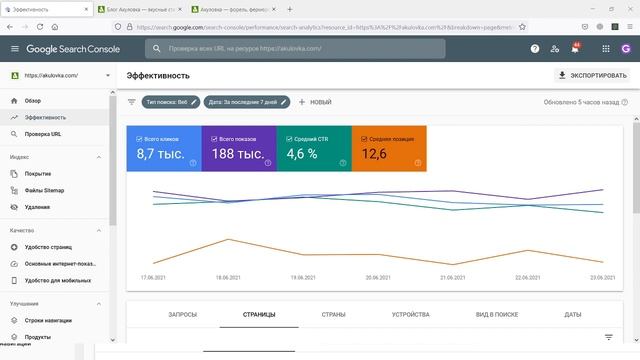The width and height of the screenshot is (640, 360).
Task: Open the table filter icon below tabs
Action: [609, 337]
